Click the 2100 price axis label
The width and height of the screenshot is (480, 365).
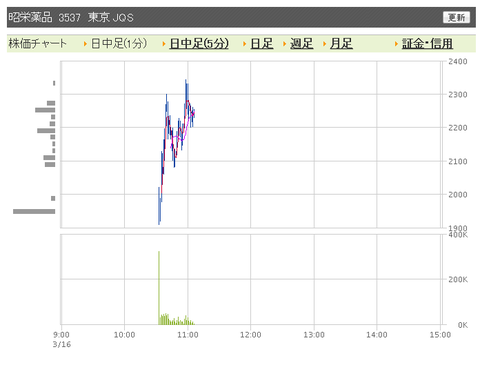point(458,161)
